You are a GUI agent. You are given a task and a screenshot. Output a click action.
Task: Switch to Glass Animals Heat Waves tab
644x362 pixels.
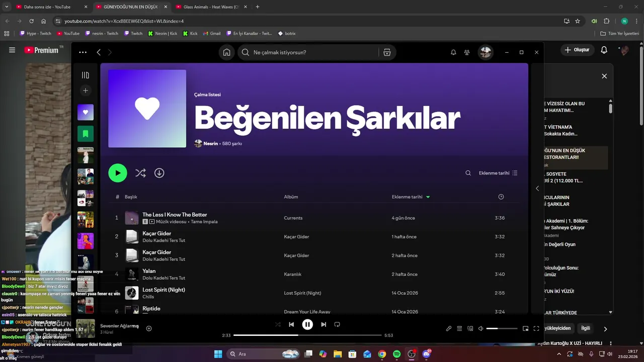point(211,7)
